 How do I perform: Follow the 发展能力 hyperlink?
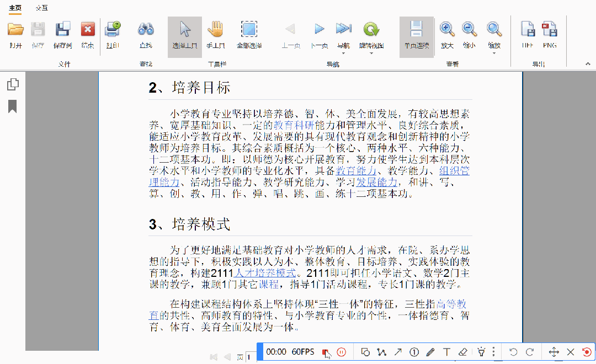(x=377, y=183)
